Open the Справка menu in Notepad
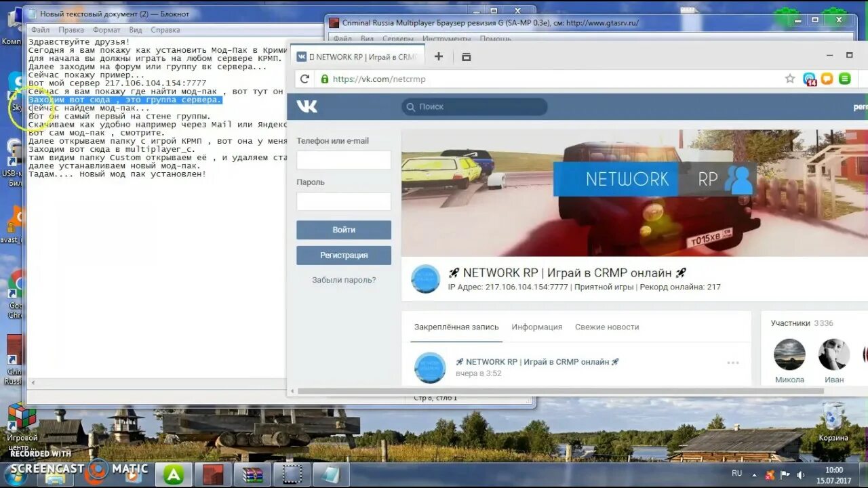This screenshot has width=868, height=488. click(165, 30)
